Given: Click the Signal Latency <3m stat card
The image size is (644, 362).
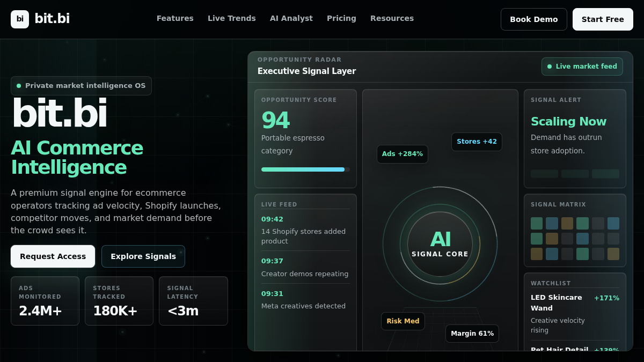Looking at the screenshot, I should pyautogui.click(x=193, y=301).
